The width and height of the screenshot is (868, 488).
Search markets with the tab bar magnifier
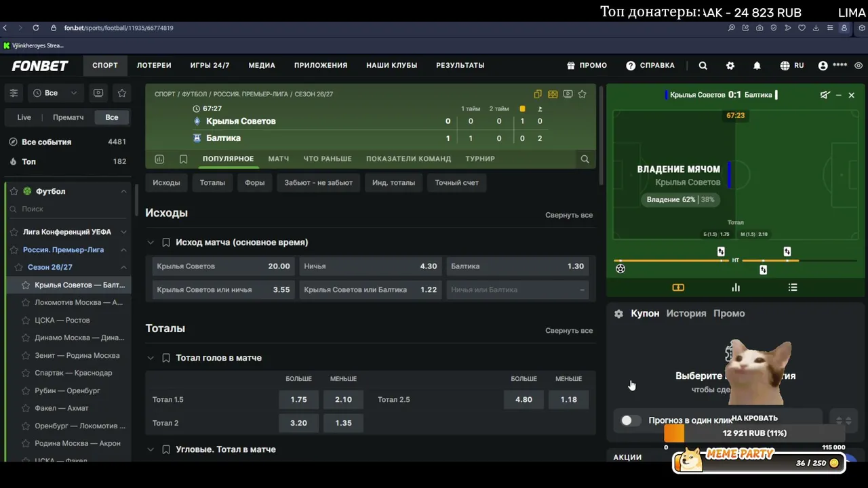[585, 159]
